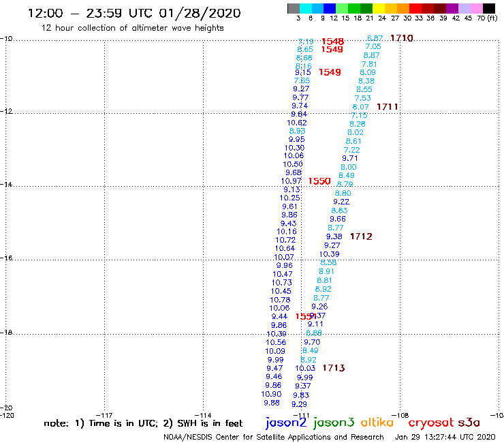Image resolution: width=504 pixels, height=443 pixels.
Task: Click the 10.72 wave height reading
Action: coord(285,240)
